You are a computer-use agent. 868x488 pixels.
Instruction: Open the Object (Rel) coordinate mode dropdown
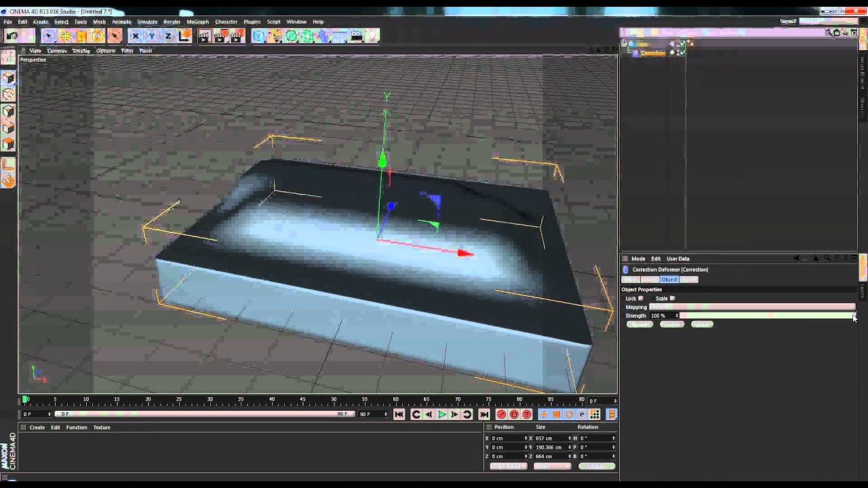(x=508, y=466)
